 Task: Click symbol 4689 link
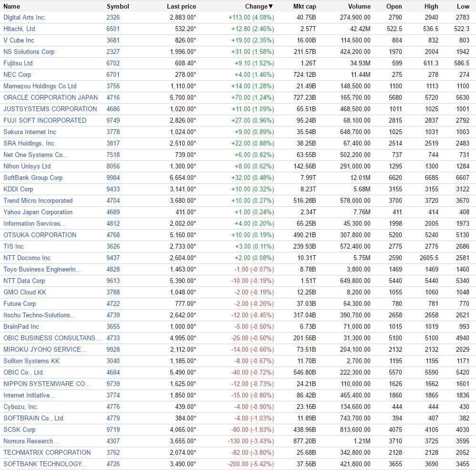pyautogui.click(x=113, y=212)
